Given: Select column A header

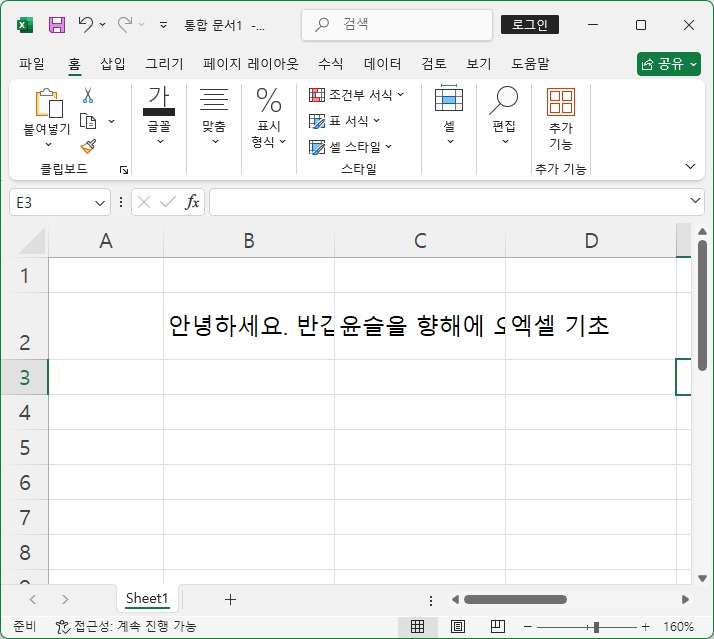Looking at the screenshot, I should click(x=106, y=240).
